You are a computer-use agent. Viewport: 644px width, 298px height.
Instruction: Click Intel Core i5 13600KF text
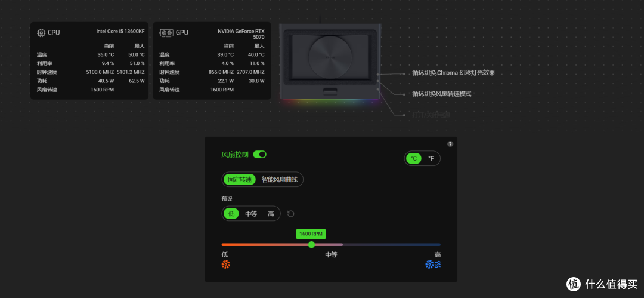120,31
